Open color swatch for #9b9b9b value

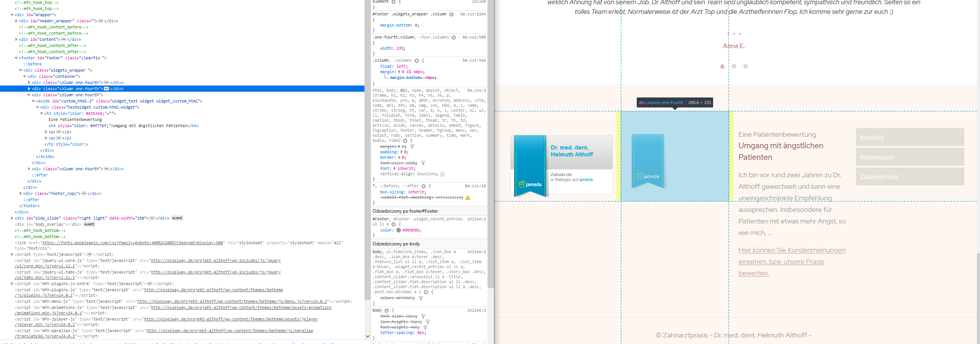(398, 230)
